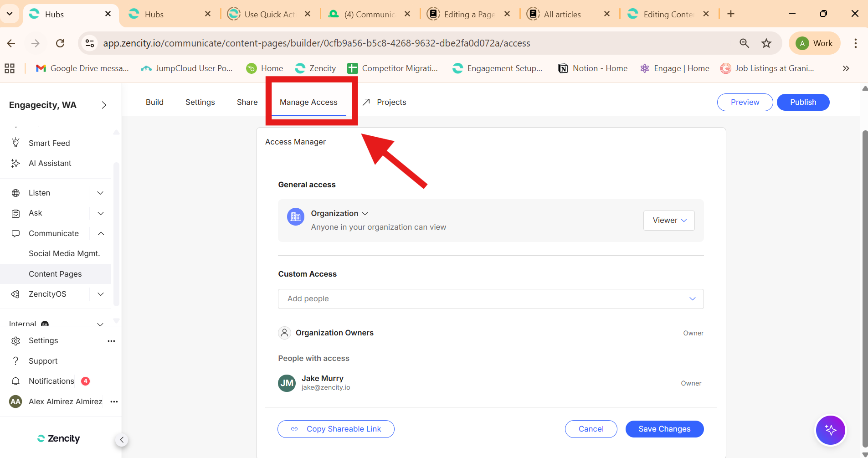Select Content Pages in the sidebar
This screenshot has height=458, width=868.
(55, 274)
